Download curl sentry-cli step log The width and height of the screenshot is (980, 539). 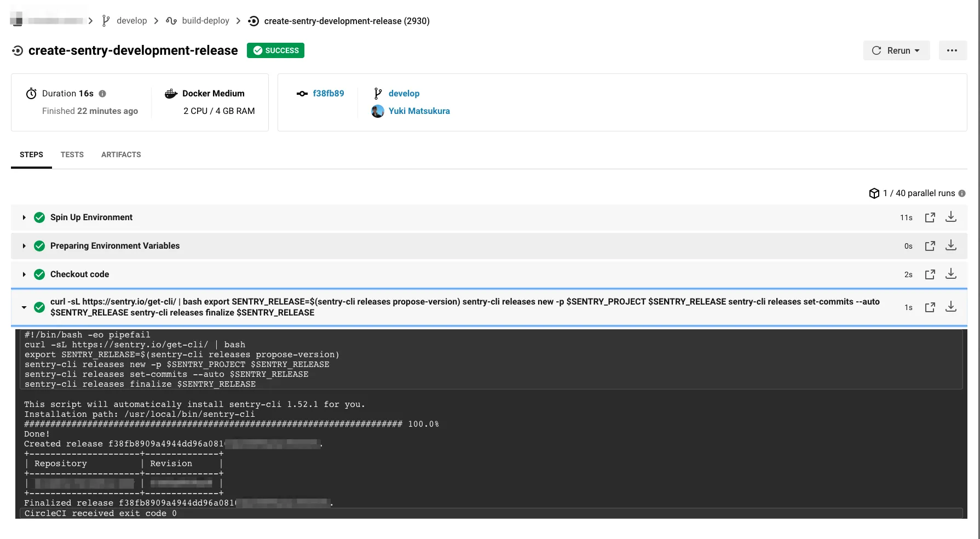coord(951,307)
